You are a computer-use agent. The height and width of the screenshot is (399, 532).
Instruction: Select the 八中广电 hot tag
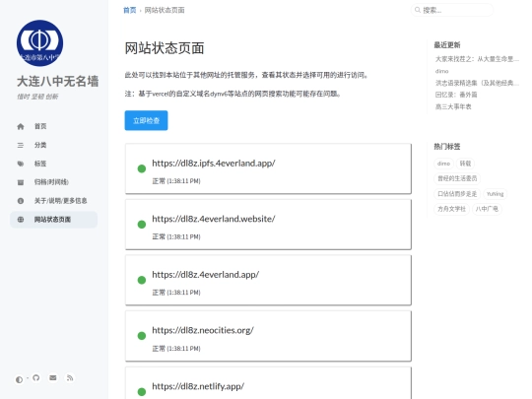487,209
